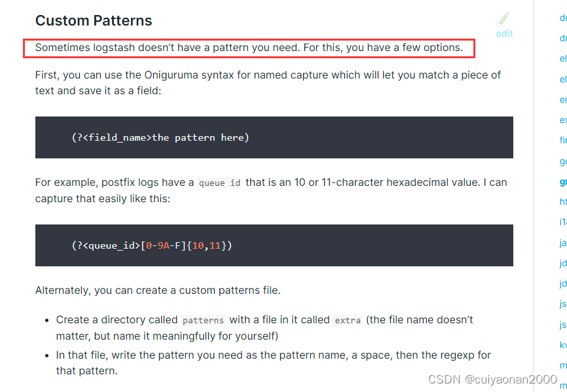Click the bullet starting "In that file, write"
Viewport: 567px width, 392px height.
pos(273,363)
